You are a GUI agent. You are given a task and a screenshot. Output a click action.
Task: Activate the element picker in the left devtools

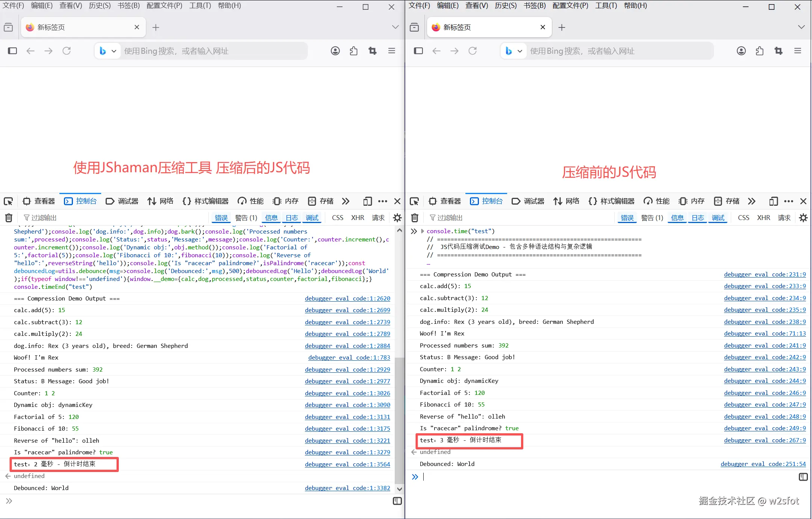coord(8,201)
